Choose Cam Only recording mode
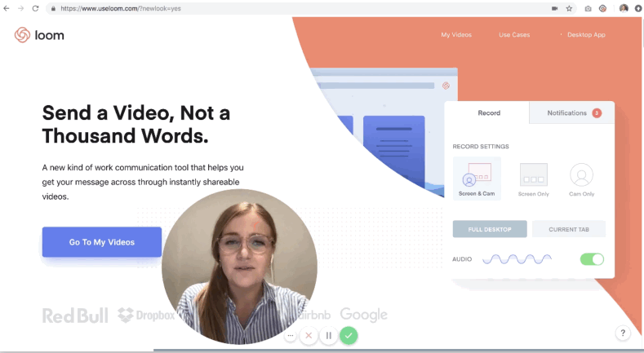 [x=581, y=178]
